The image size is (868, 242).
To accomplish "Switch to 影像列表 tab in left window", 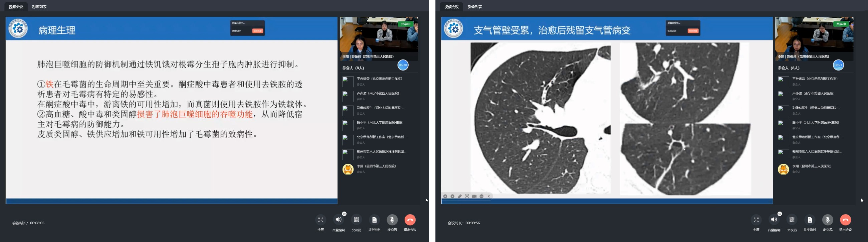I will 39,7.
